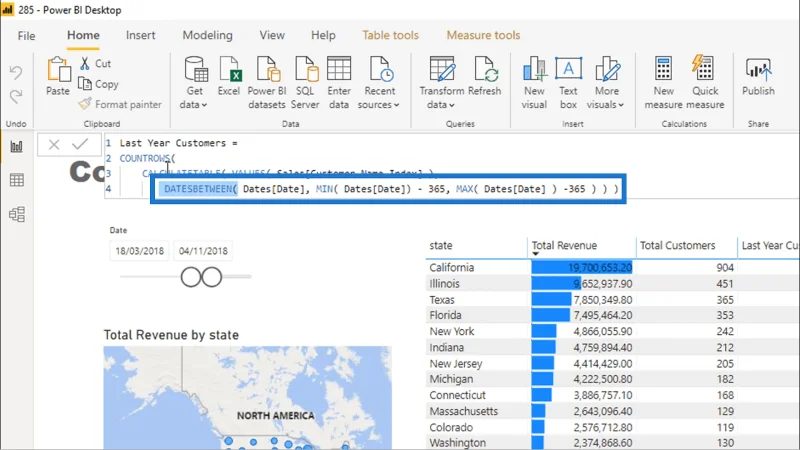Click the Total Revenue by state map
The image size is (800, 450).
tap(247, 398)
